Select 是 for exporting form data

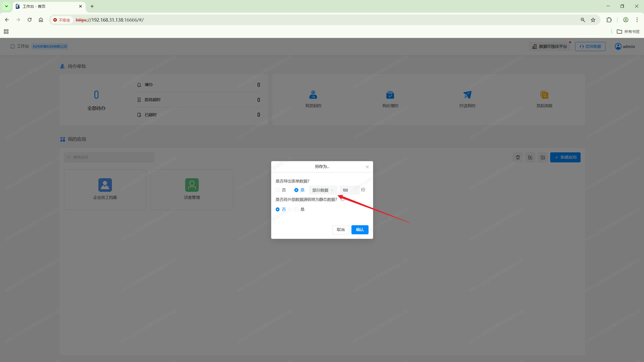coord(296,190)
